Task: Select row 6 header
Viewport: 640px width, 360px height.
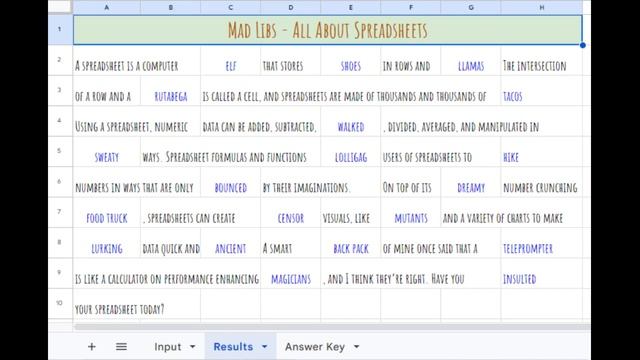Action: [60, 182]
